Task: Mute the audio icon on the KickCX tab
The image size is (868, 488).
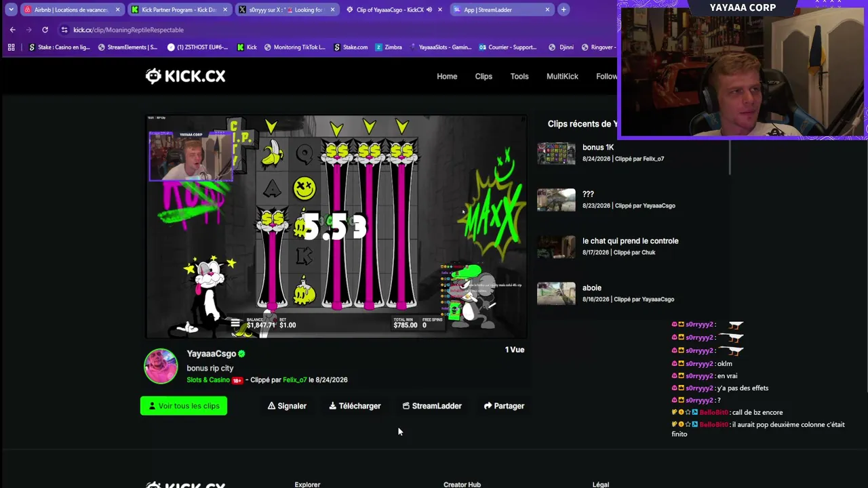Action: [429, 9]
